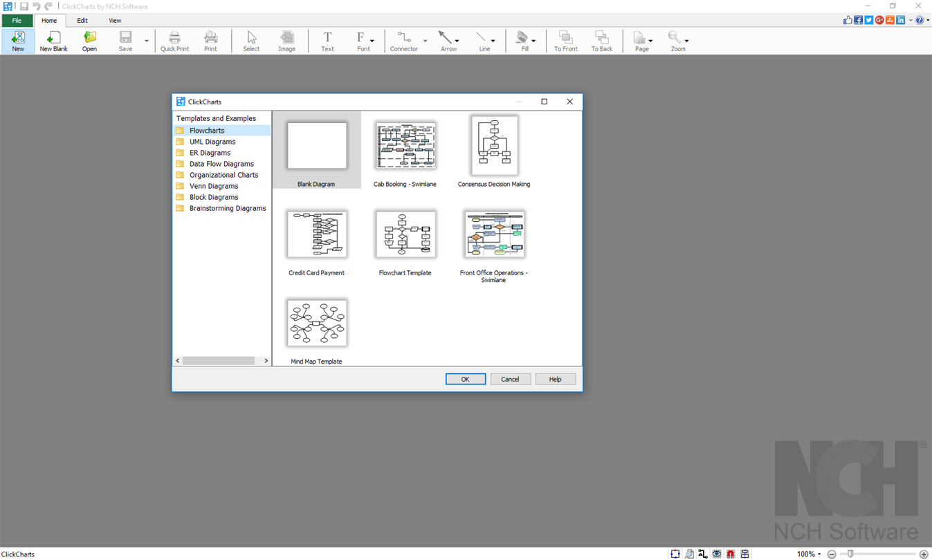Expand the Zoom toolbar dropdown arrow

pyautogui.click(x=686, y=41)
